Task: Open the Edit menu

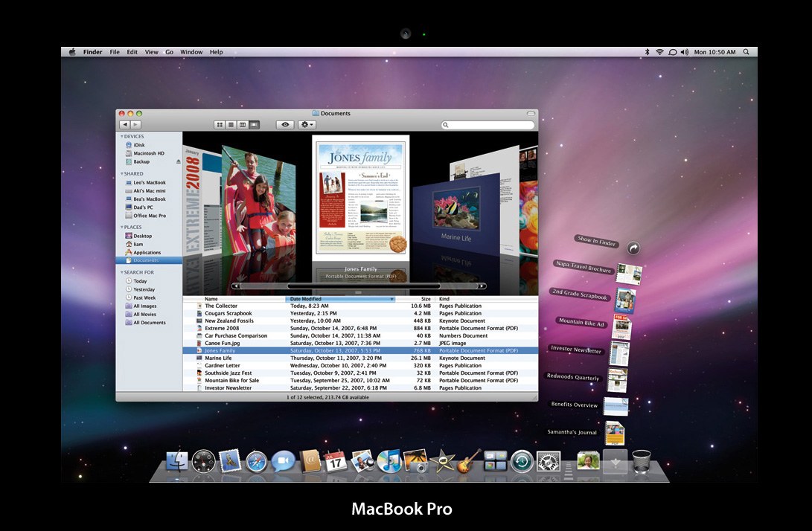Action: tap(132, 52)
